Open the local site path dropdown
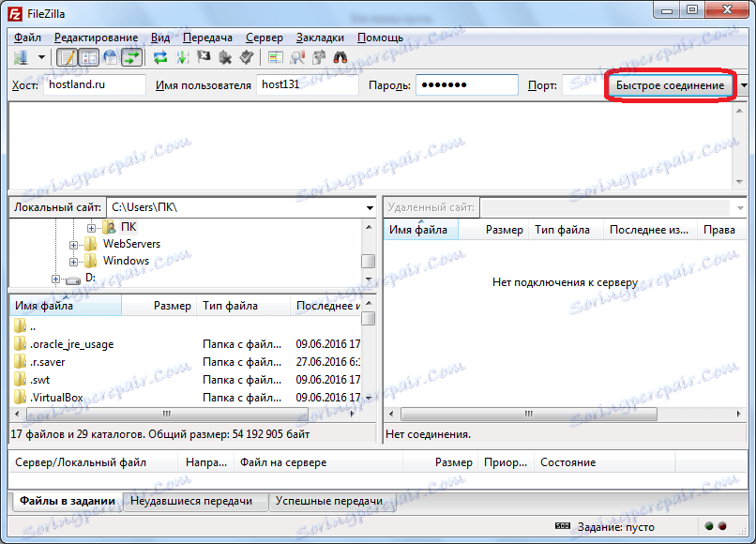This screenshot has height=544, width=756. pyautogui.click(x=370, y=208)
